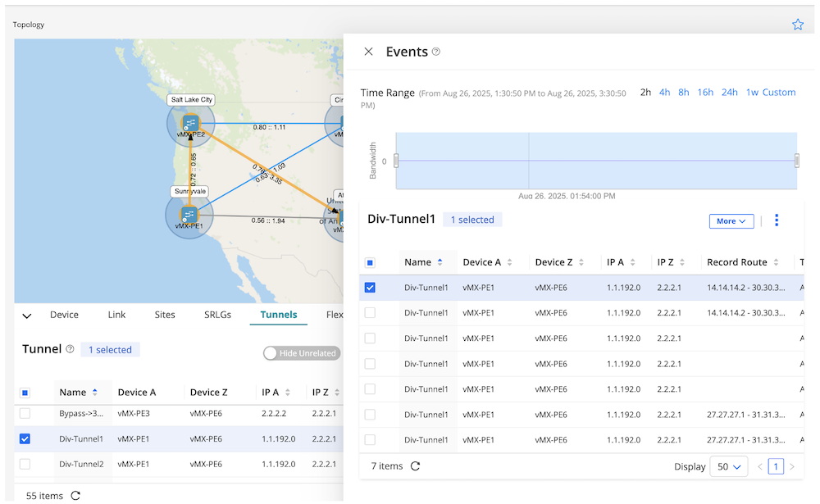Refresh the 55 items tunnel list
Image resolution: width=820 pixels, height=504 pixels.
click(x=76, y=496)
